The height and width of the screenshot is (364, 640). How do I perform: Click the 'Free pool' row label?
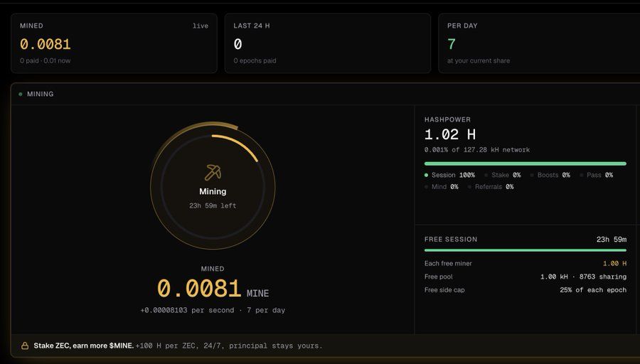(x=438, y=277)
